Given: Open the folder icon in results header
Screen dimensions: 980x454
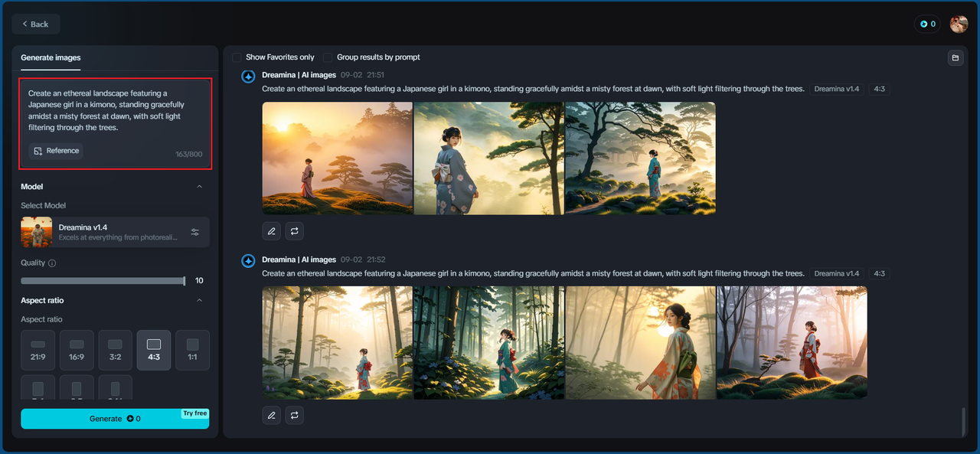Looking at the screenshot, I should tap(955, 57).
